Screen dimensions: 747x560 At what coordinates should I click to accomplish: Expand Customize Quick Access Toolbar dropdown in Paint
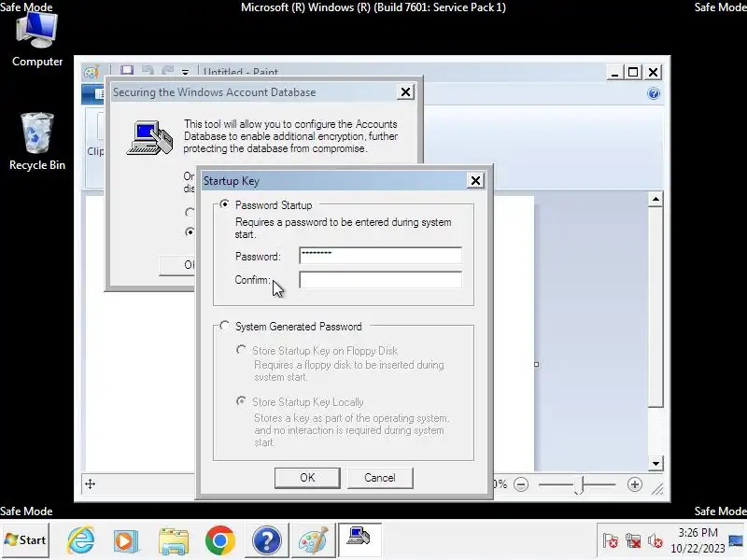185,72
